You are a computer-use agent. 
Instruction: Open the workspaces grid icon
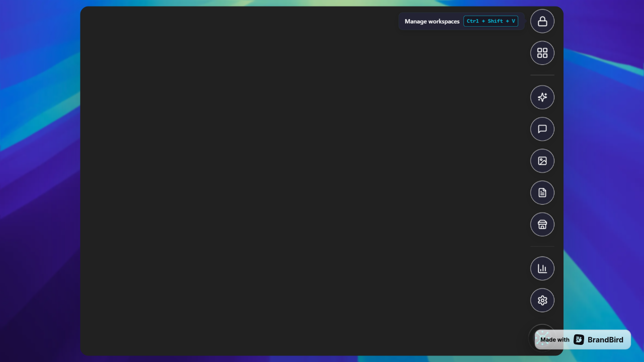[542, 53]
